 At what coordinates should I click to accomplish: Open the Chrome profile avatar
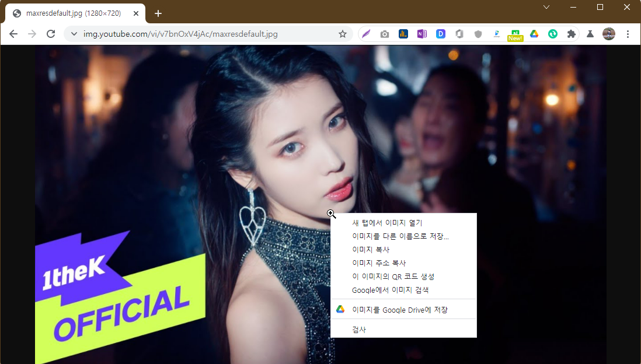coord(608,34)
